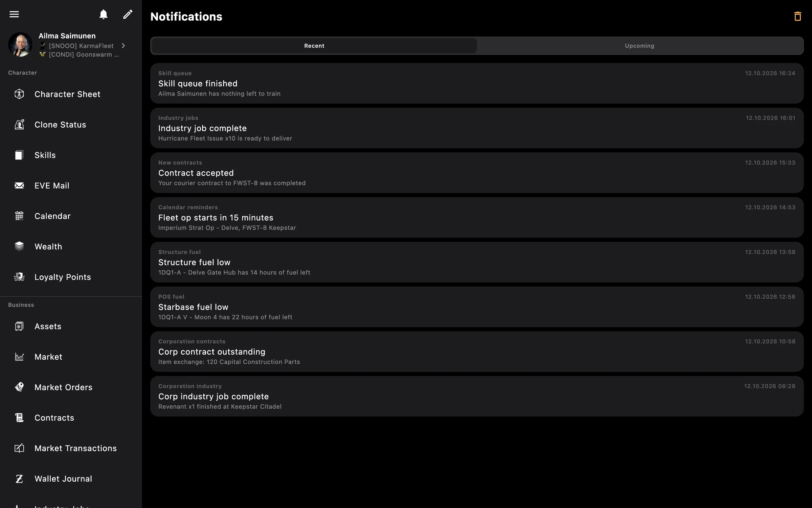Viewport: 812px width, 508px height.
Task: Open the Loyalty Points sidebar entry
Action: coord(71,277)
